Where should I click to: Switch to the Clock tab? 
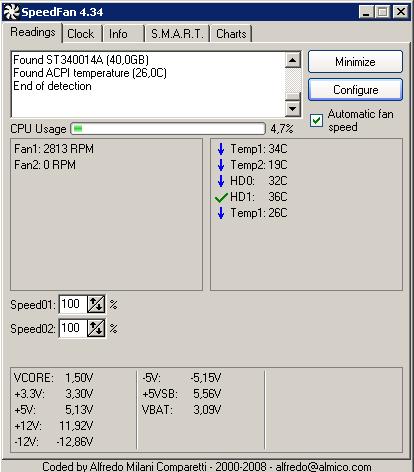click(x=81, y=34)
